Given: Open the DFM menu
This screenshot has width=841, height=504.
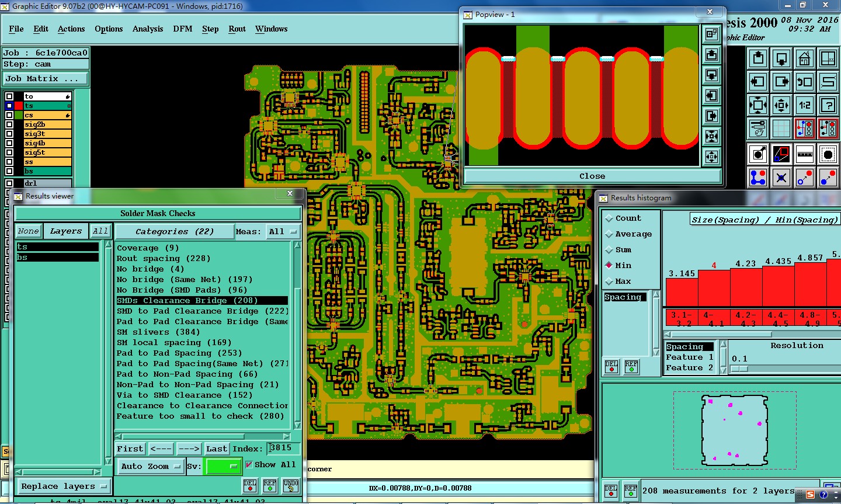Looking at the screenshot, I should click(183, 29).
